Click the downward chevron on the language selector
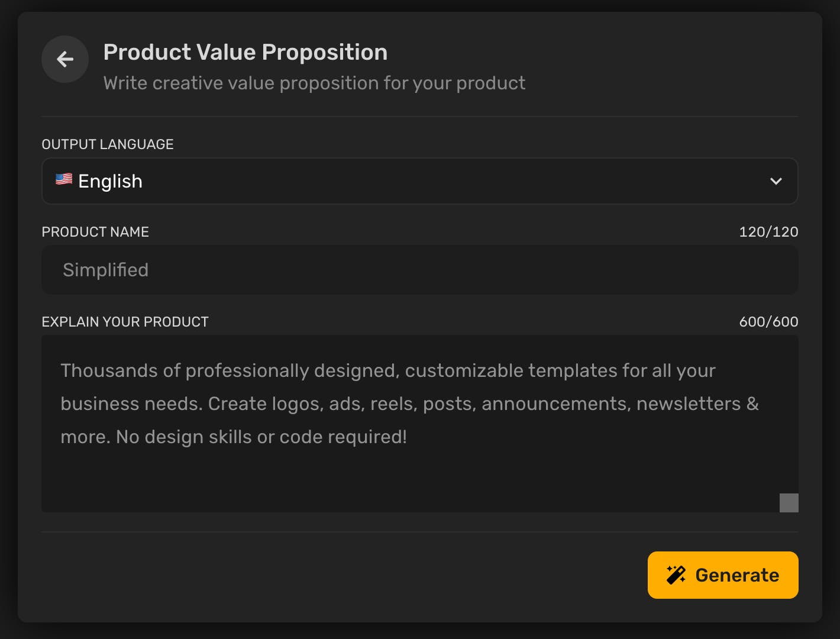Viewport: 840px width, 639px height. (776, 181)
